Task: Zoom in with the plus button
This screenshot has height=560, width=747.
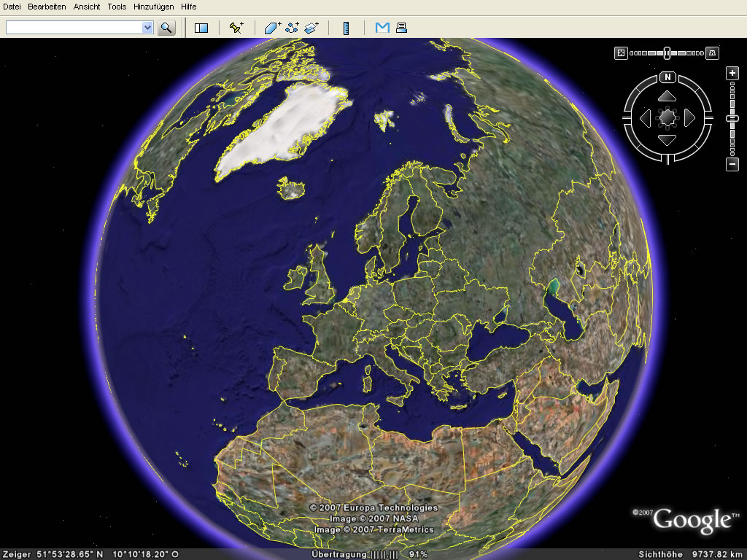Action: pos(732,74)
